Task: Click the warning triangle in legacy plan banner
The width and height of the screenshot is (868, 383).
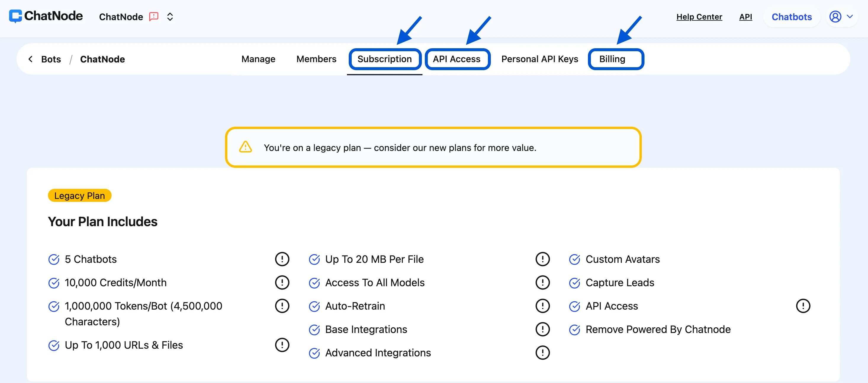Action: point(245,147)
